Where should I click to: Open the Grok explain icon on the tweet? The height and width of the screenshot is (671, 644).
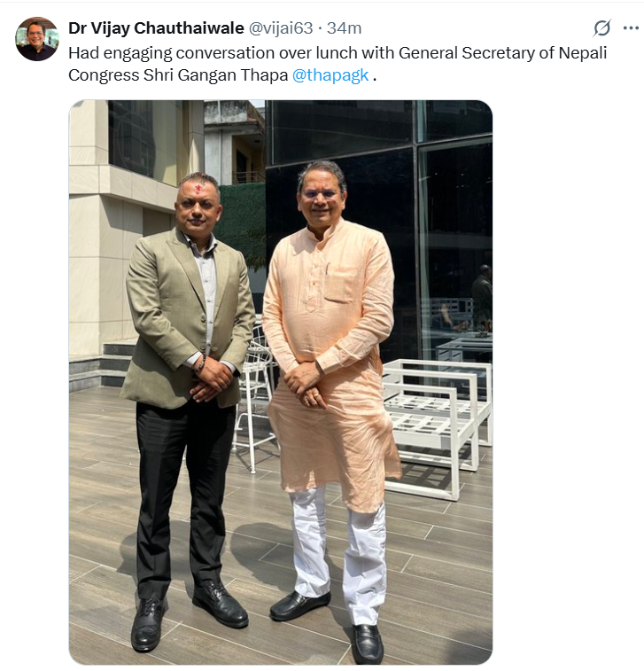tap(601, 28)
